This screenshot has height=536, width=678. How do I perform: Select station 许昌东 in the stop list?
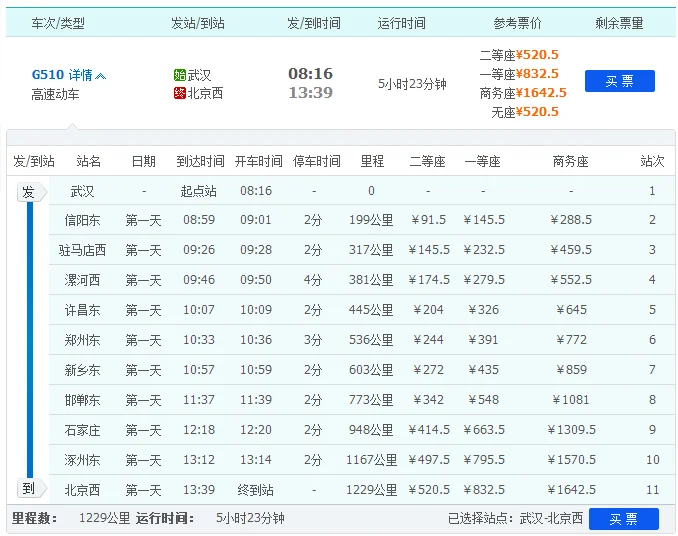(82, 310)
